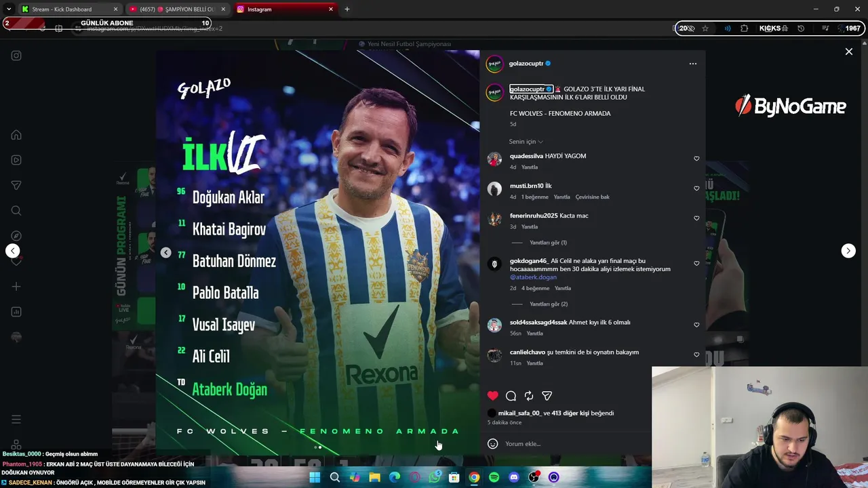Like fenerinruhu2025's comment heart
The image size is (868, 488).
pos(696,218)
